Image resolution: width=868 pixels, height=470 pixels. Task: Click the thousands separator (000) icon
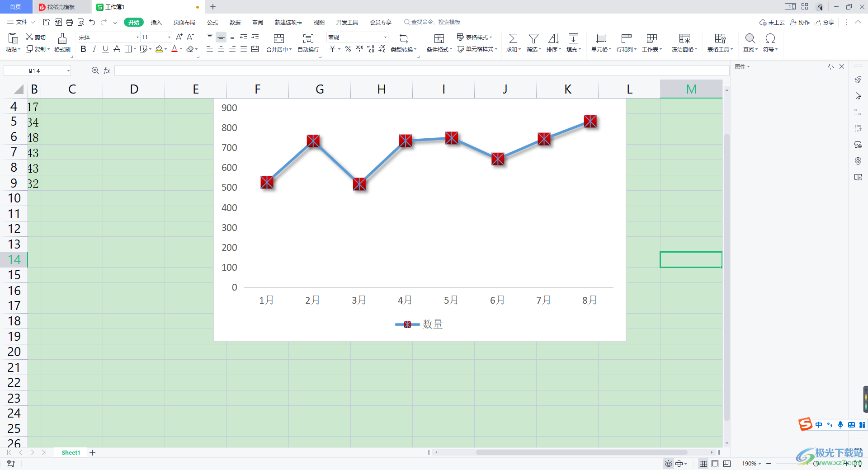pos(359,49)
